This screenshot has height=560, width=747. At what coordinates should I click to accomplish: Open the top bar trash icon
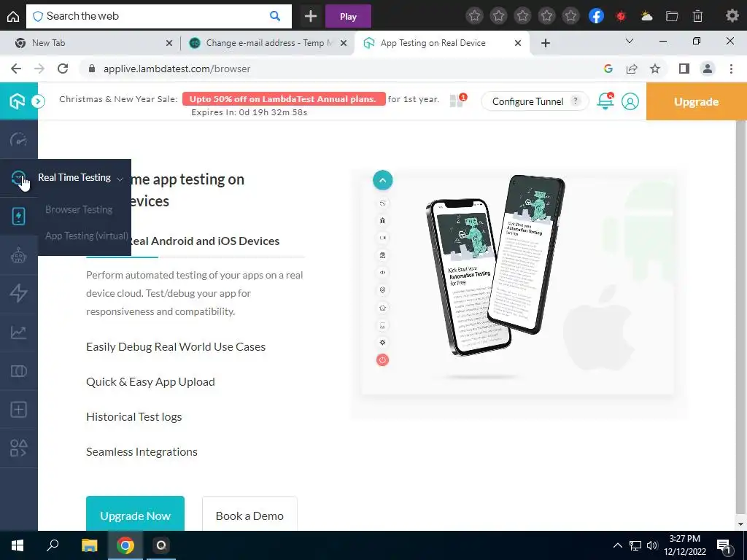click(x=697, y=17)
